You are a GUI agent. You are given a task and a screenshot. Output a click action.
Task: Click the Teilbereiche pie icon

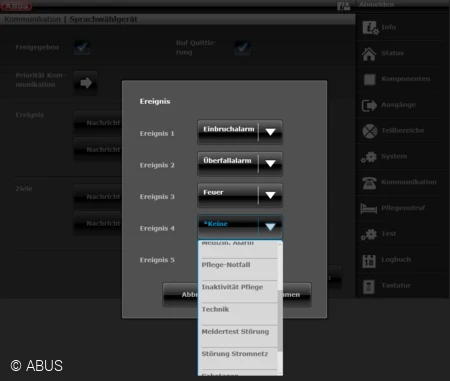370,131
